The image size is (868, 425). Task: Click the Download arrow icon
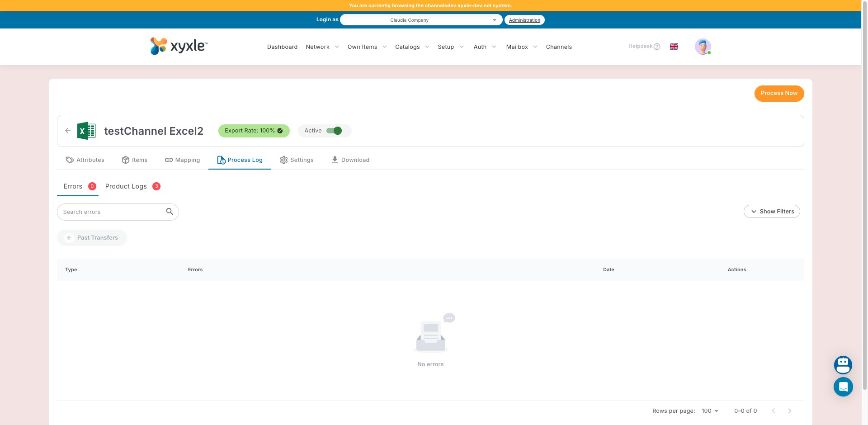coord(335,160)
